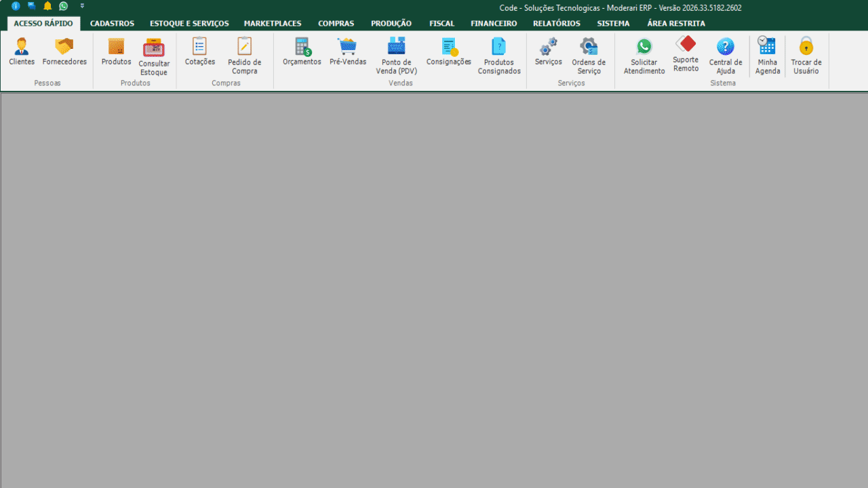Switch to the CADASTROS tab
The width and height of the screenshot is (868, 488).
pos(112,24)
